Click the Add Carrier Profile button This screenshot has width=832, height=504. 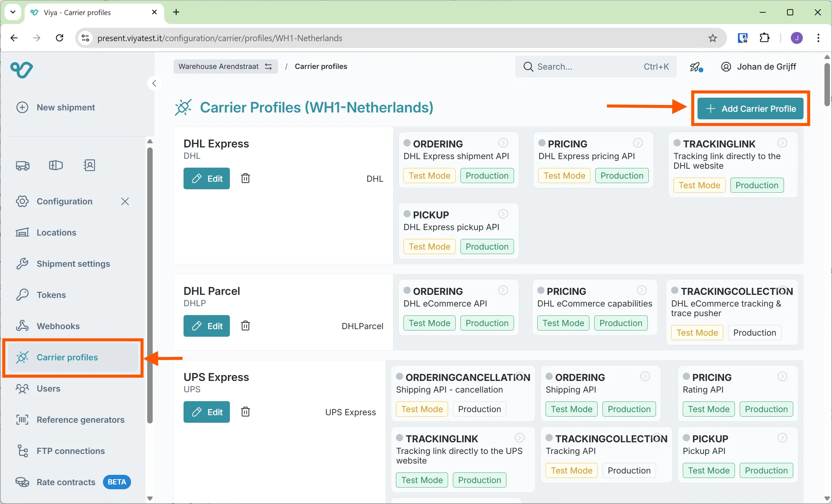pos(750,109)
